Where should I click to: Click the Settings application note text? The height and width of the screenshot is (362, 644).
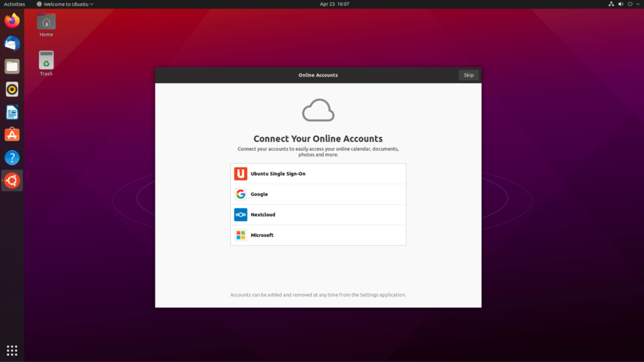[318, 295]
